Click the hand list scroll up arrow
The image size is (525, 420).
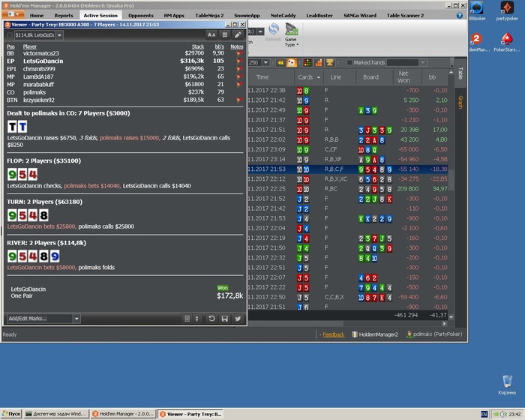451,72
